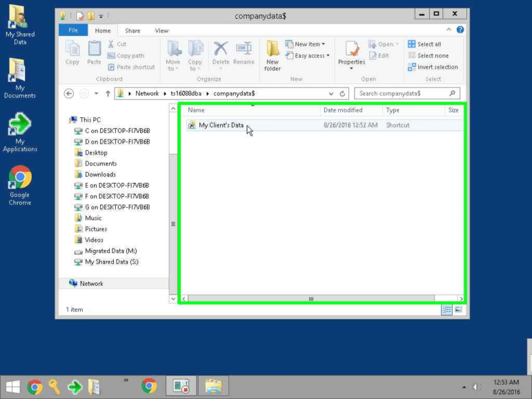Image resolution: width=532 pixels, height=399 pixels.
Task: Click the Up arrow navigation button
Action: (x=108, y=93)
